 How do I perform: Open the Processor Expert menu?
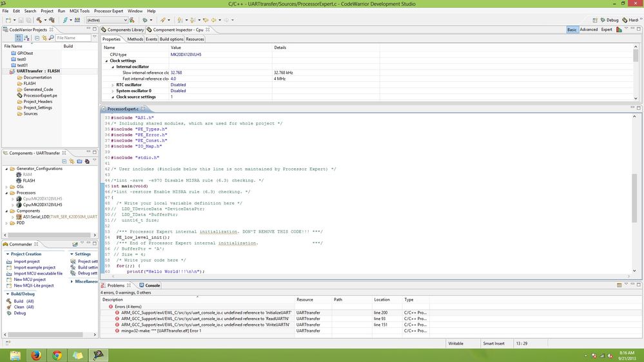click(x=108, y=11)
